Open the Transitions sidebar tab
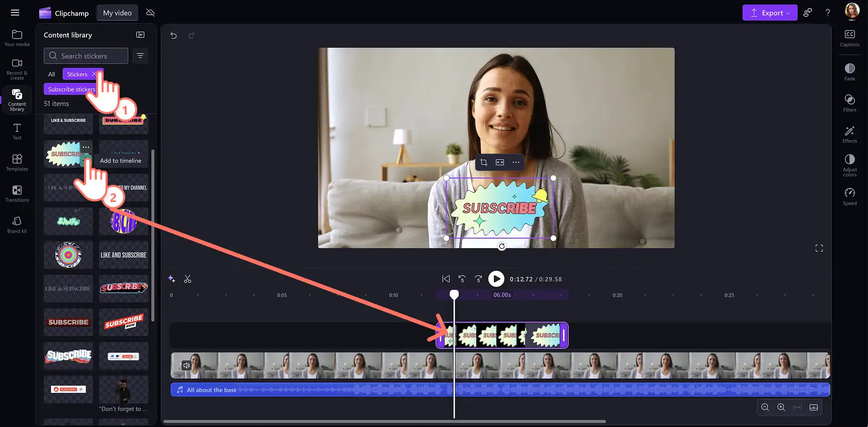 (17, 193)
